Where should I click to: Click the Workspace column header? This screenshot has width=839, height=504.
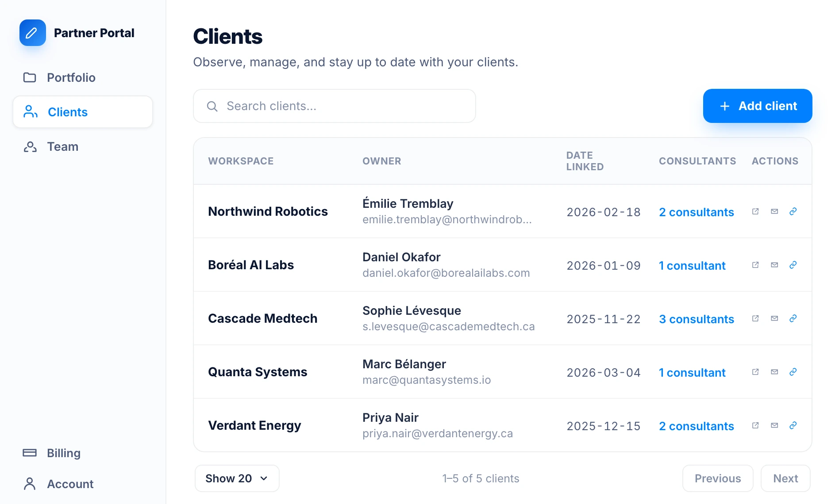pyautogui.click(x=241, y=161)
